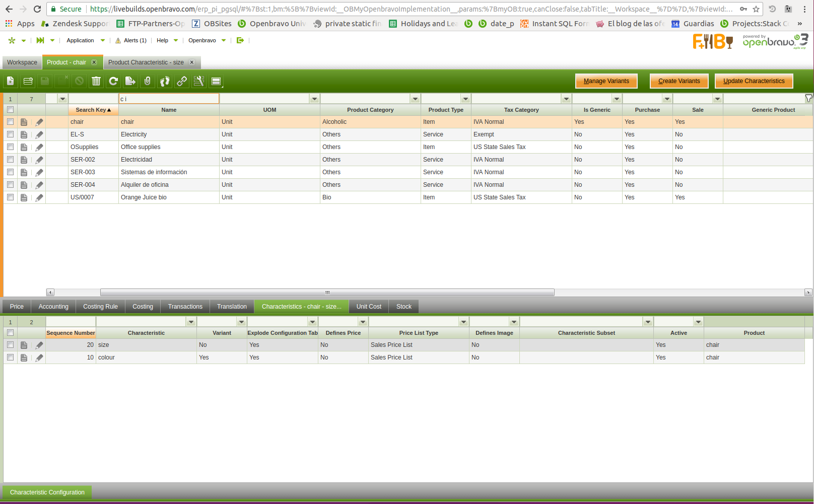Refresh the product grid
This screenshot has height=504, width=814.
click(113, 81)
